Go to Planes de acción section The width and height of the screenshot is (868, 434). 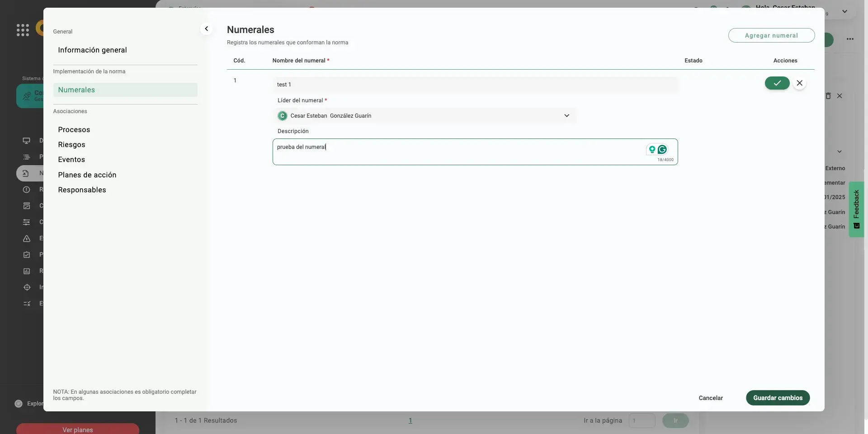pyautogui.click(x=87, y=175)
